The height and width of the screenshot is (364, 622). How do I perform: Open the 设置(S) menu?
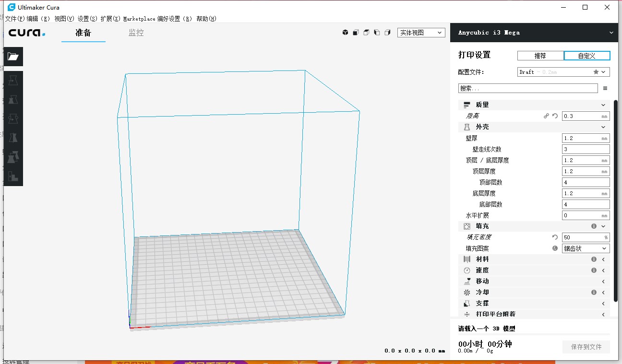(87, 19)
